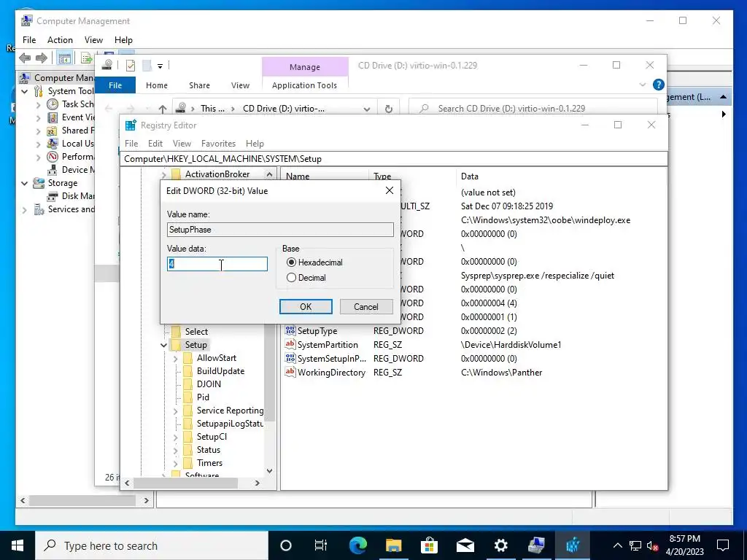Open File tab in CD Drive Explorer
The image size is (747, 560).
pyautogui.click(x=115, y=85)
